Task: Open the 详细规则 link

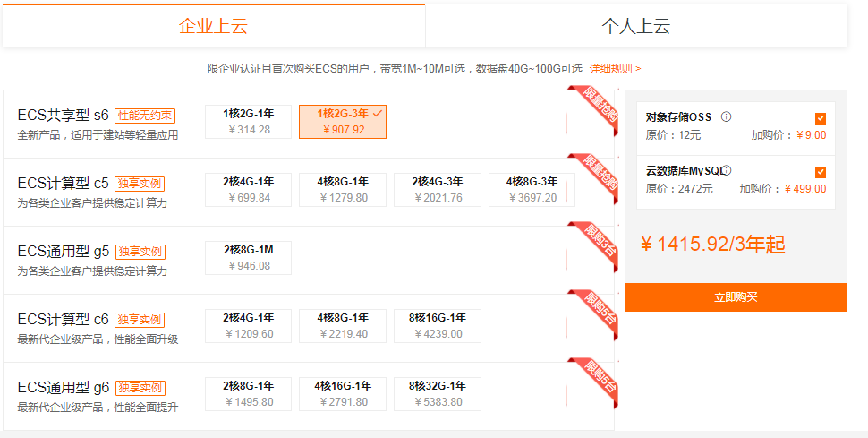Action: (615, 69)
